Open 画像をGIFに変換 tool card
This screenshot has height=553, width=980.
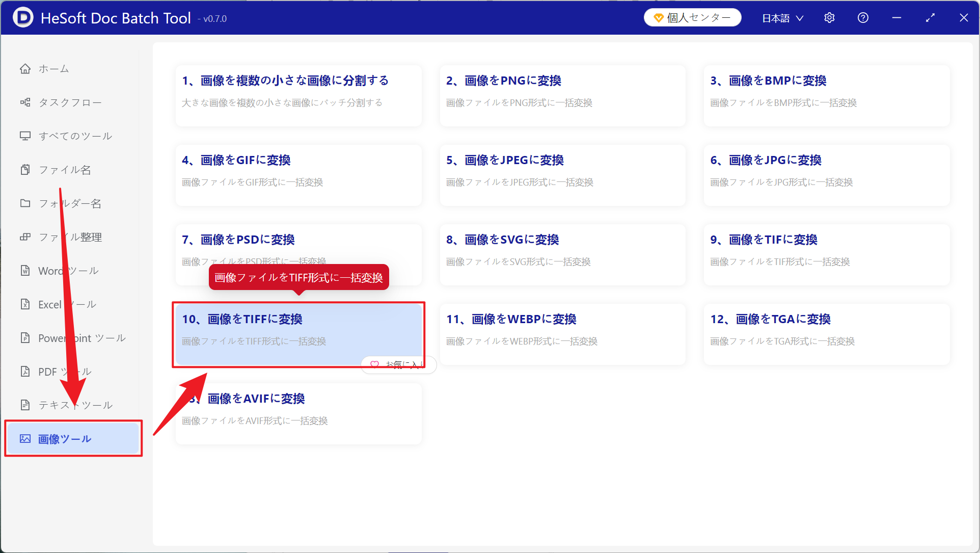(298, 175)
